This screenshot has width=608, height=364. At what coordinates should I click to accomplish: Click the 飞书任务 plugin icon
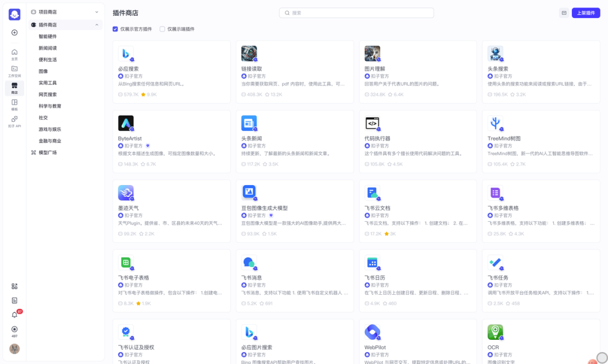[495, 262]
